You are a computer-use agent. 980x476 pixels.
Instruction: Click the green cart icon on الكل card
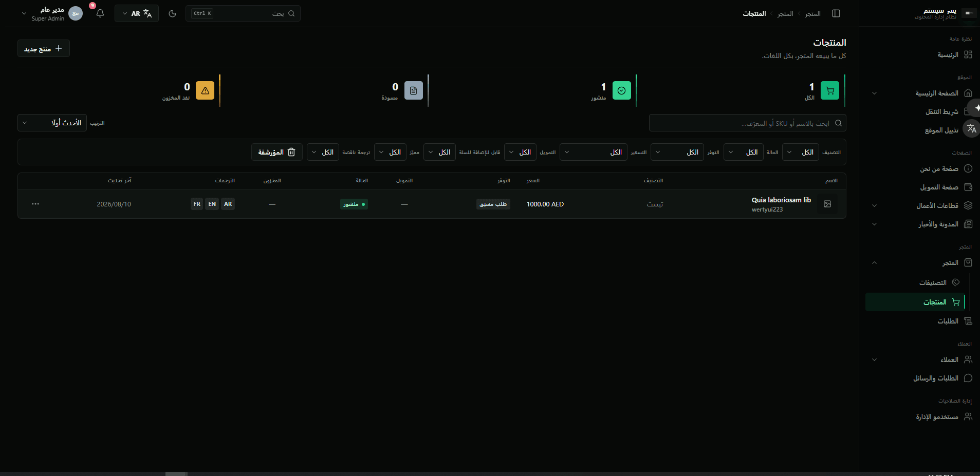pos(830,90)
